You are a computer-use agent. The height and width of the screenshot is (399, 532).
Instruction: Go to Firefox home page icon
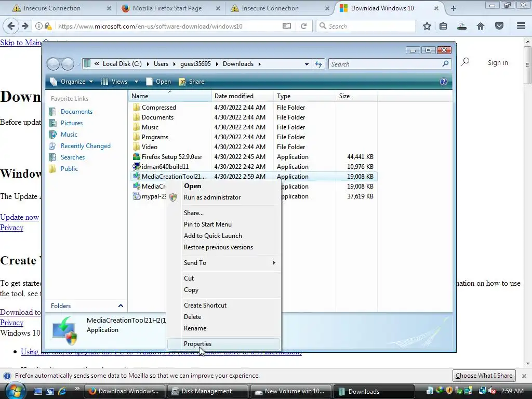(481, 26)
